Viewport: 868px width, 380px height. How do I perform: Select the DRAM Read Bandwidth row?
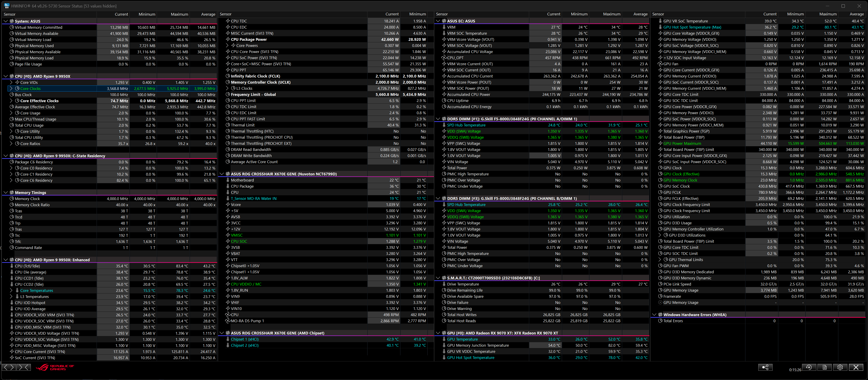326,150
